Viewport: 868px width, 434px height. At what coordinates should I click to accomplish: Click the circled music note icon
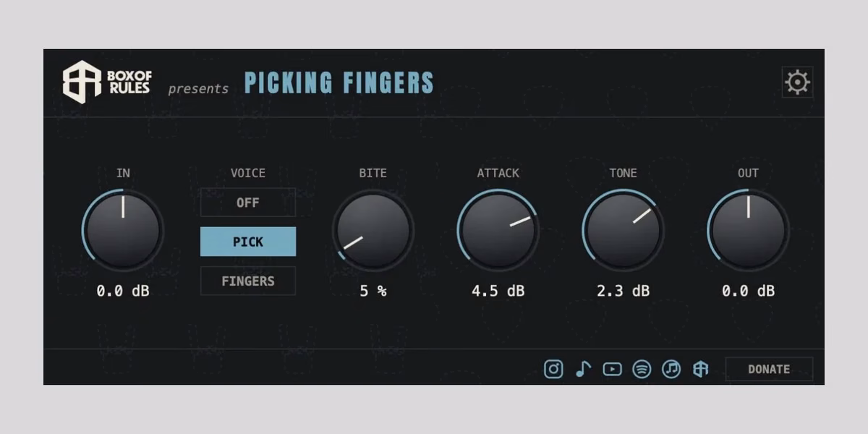[671, 369]
